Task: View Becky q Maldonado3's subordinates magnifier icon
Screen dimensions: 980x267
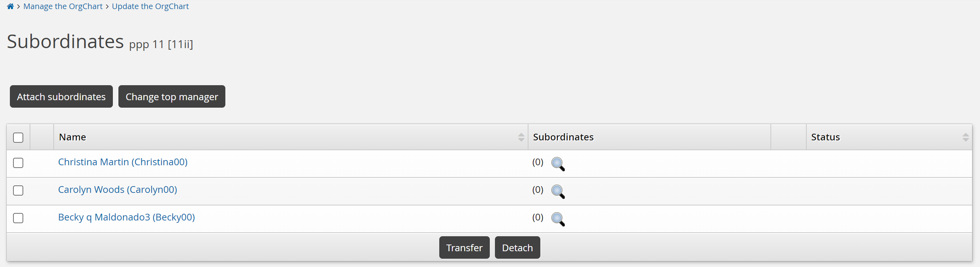Action: point(558,219)
